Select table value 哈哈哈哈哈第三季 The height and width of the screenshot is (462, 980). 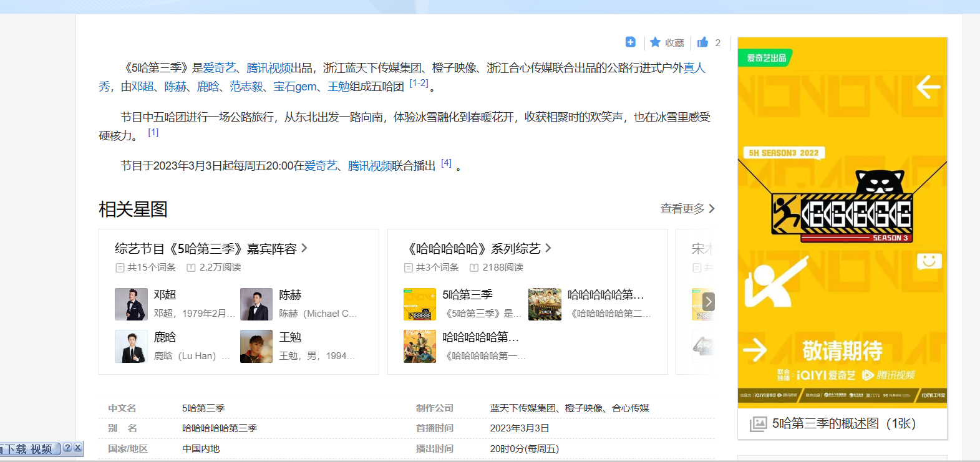pos(220,428)
